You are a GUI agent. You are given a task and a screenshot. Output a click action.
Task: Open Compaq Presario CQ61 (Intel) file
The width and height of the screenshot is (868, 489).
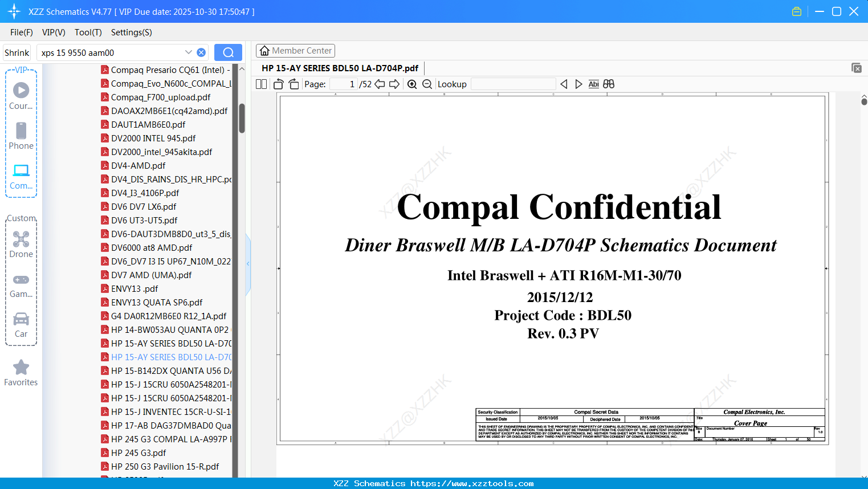click(x=166, y=70)
